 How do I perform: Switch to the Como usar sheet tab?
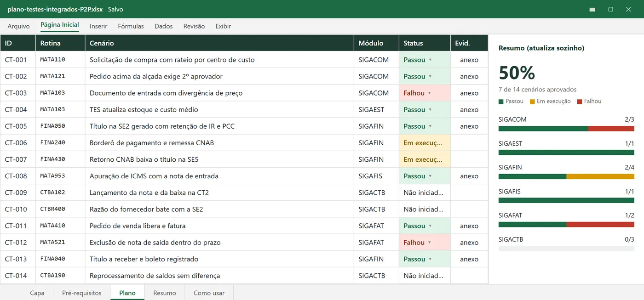(x=209, y=293)
